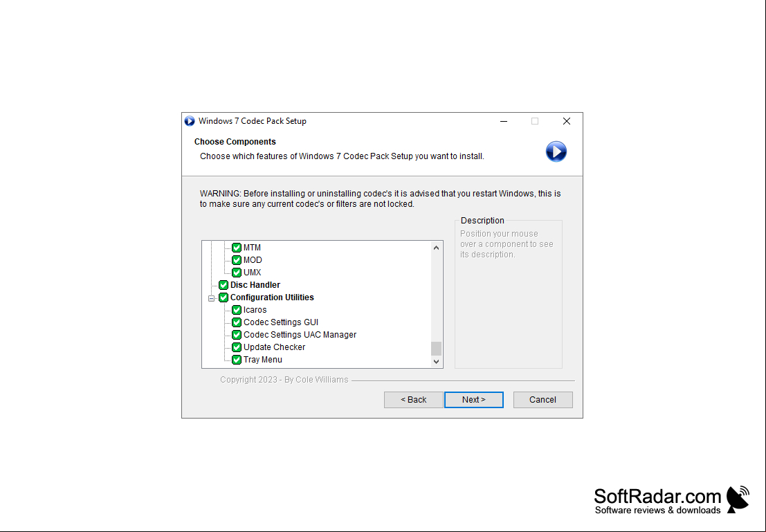This screenshot has height=532, width=766.
Task: Click the component list scrollbar thumb
Action: coord(436,348)
